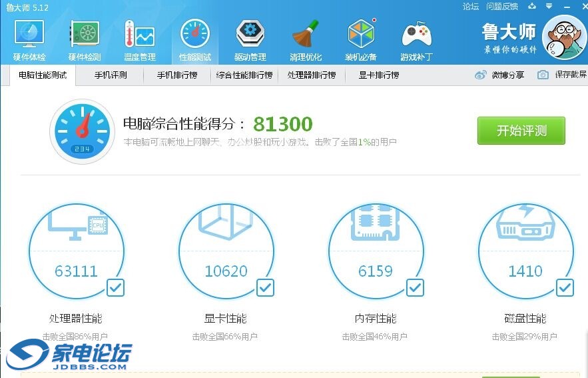Click the total score 81300
Screen dimensions: 588x378
(x=283, y=124)
